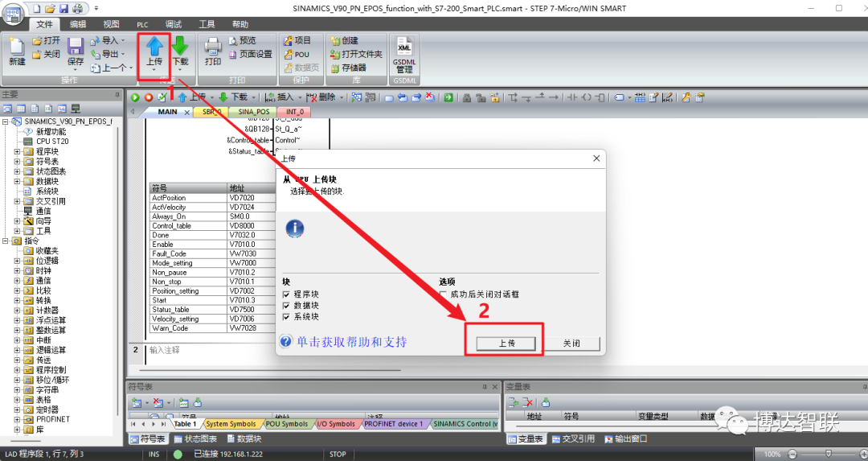Viewport: 868px width, 461px height.
Task: Click the green go-to arrow icon in editor toolbar
Action: (x=448, y=97)
